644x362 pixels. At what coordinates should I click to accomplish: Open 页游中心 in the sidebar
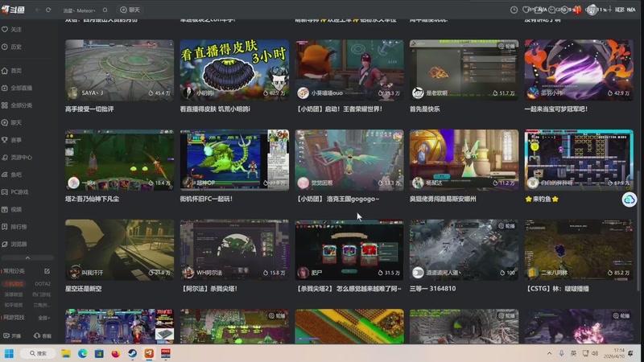click(17, 157)
